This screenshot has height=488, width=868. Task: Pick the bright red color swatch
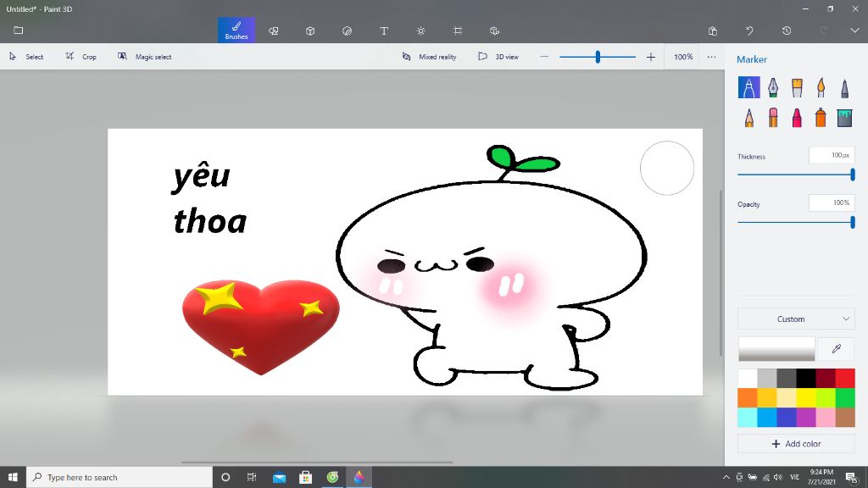[x=845, y=379]
